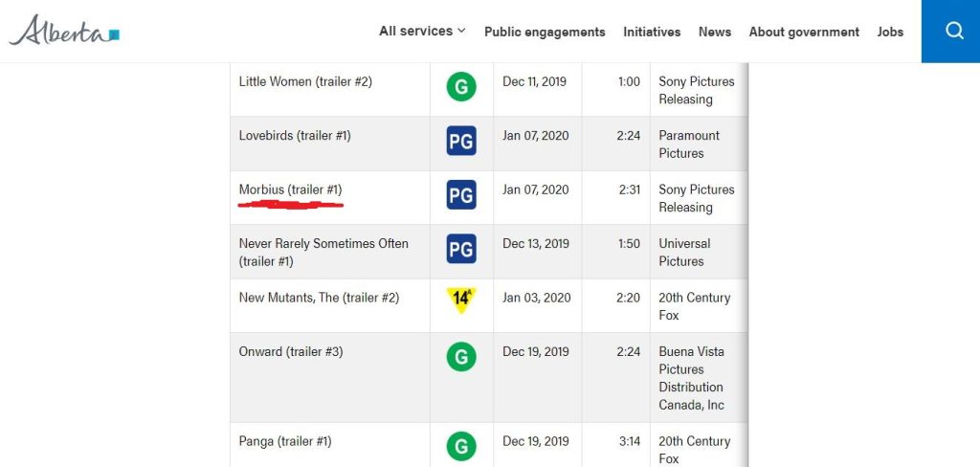This screenshot has height=467, width=980.
Task: Click the Buena Vista Pictures Distribution cell
Action: pos(692,378)
